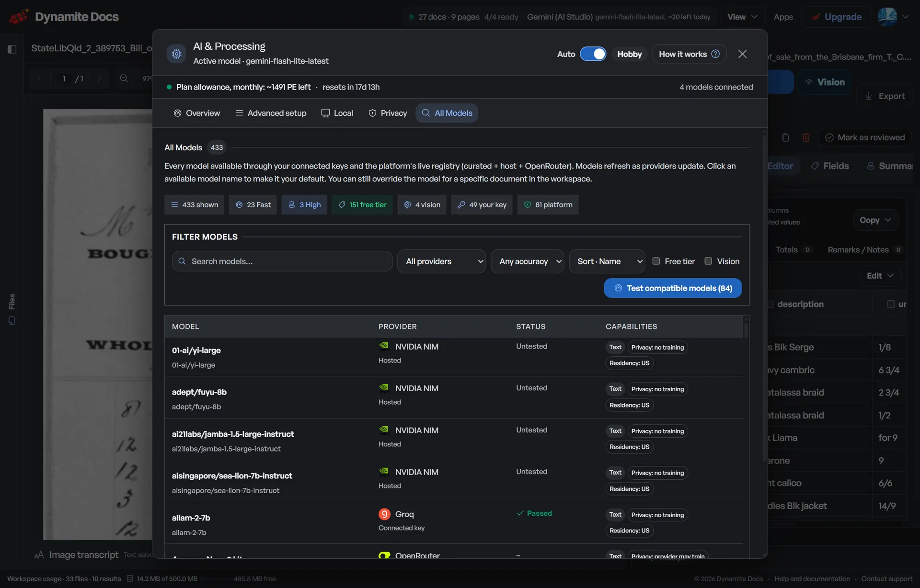Screen dimensions: 920x588
Task: Select the 01-ai/yi-large model name
Action: [196, 351]
